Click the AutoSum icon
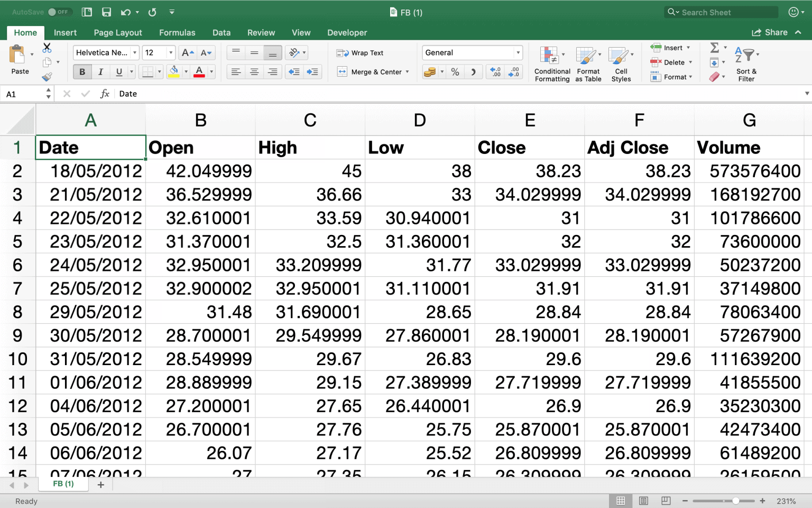This screenshot has height=508, width=812. coord(715,48)
